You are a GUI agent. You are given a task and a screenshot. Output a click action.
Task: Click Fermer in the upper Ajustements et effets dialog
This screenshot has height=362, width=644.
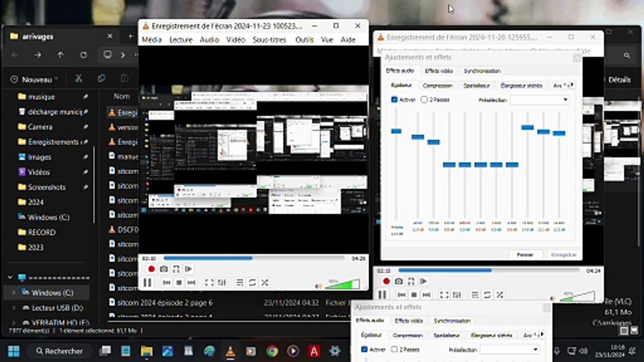point(525,255)
